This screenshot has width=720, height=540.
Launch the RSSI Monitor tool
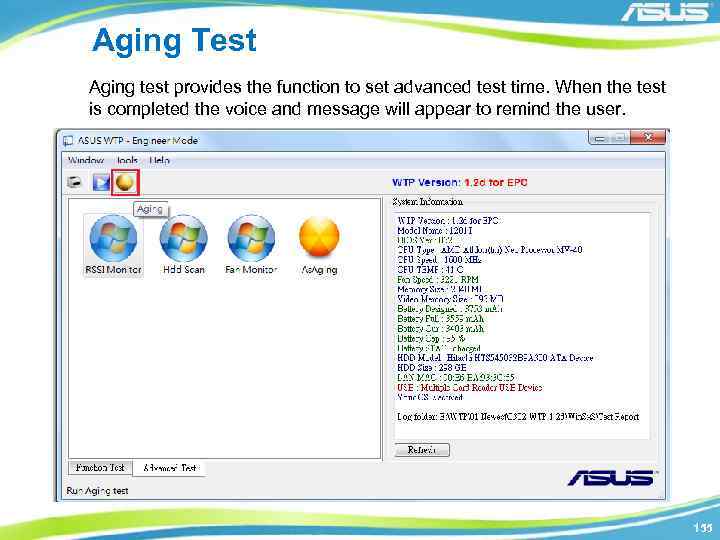[113, 245]
